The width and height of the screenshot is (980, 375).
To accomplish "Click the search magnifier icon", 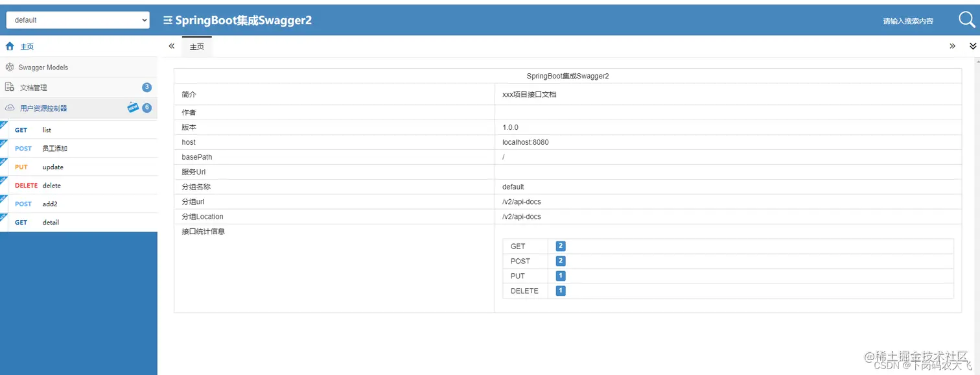I will coord(966,20).
